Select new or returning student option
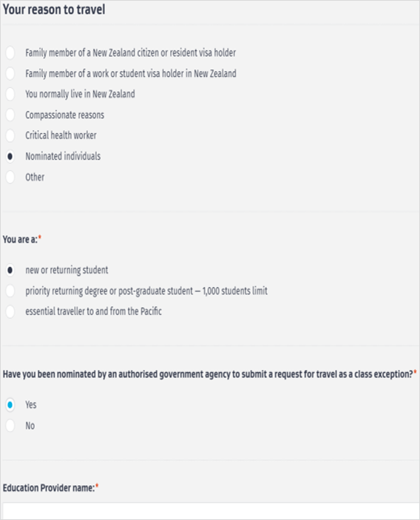Image resolution: width=420 pixels, height=520 pixels. (10, 270)
